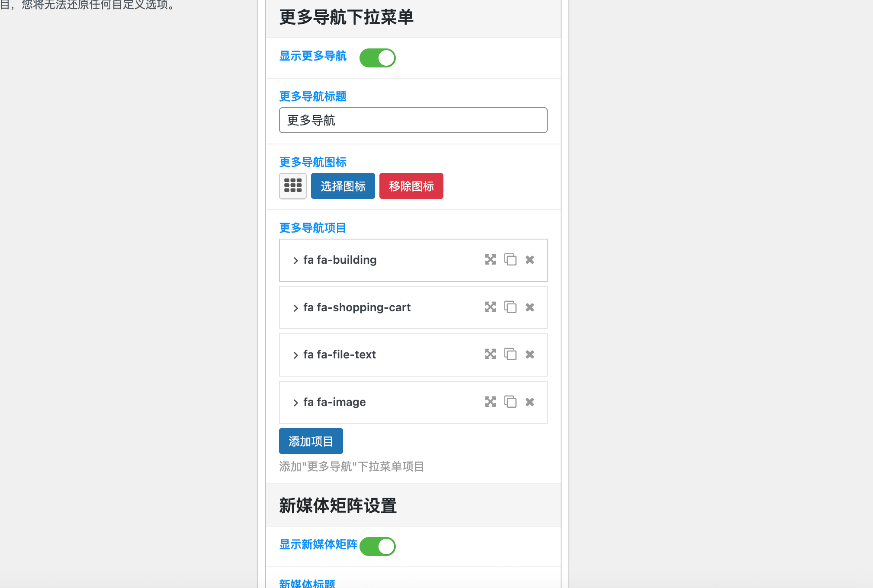
Task: Delete the fa fa-shopping-cart item
Action: tap(530, 307)
